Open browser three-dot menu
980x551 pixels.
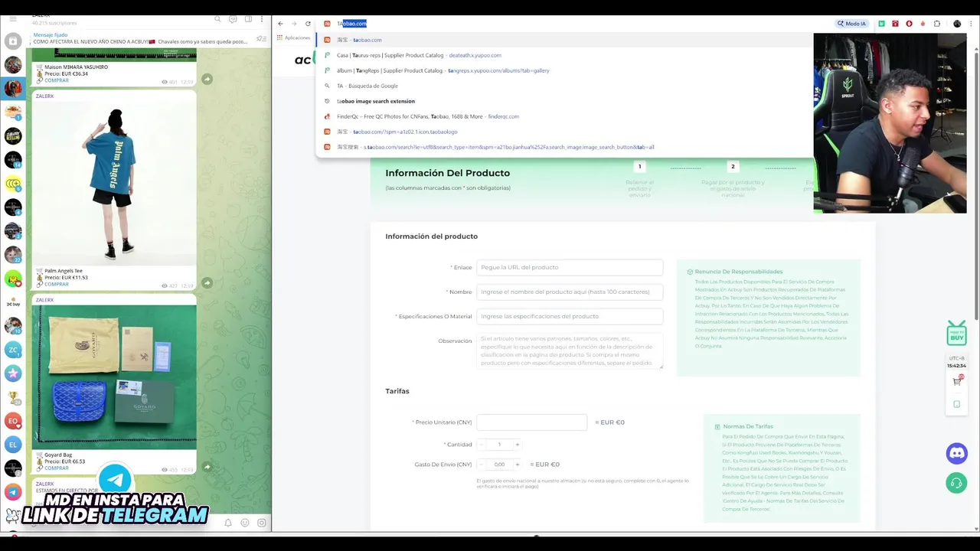pyautogui.click(x=972, y=24)
